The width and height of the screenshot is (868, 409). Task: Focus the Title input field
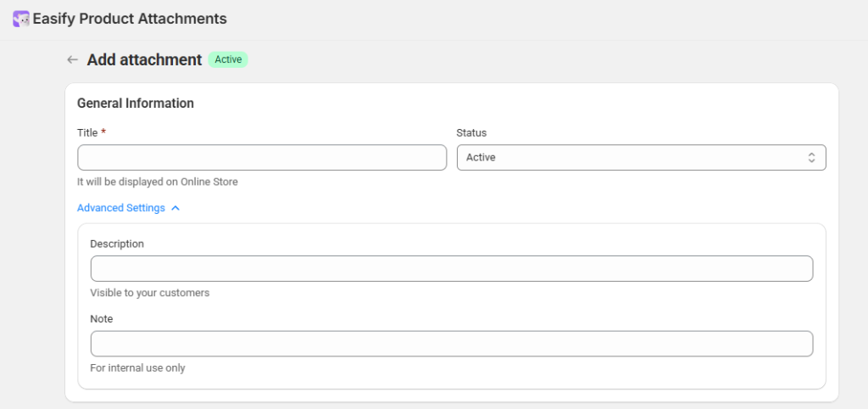(262, 157)
